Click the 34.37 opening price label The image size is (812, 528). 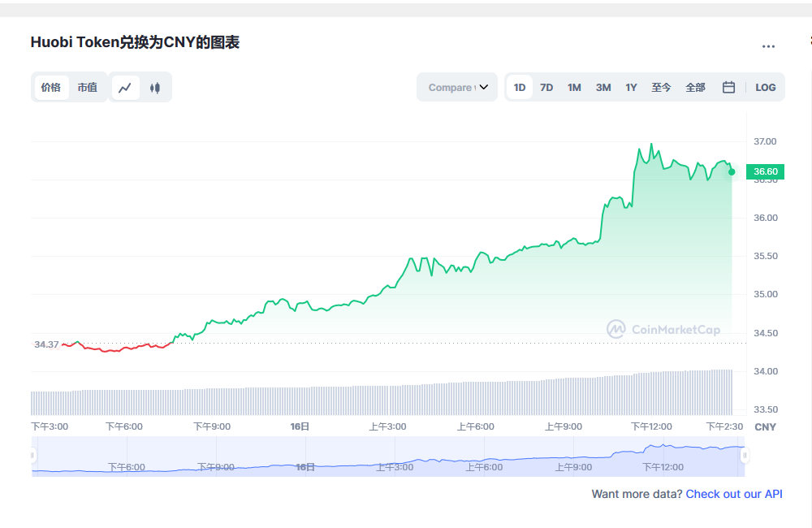tap(46, 344)
